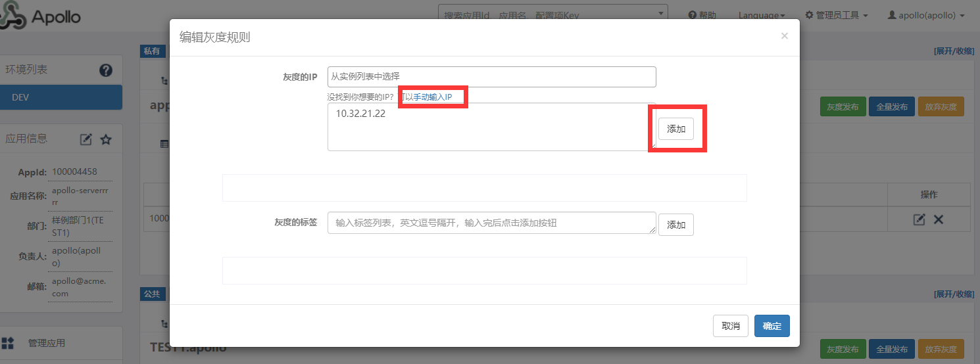Click the upper [展开/收缩] link

[x=954, y=51]
